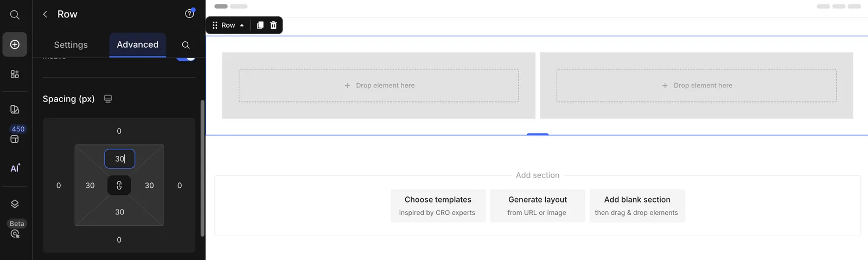Click the right padding value 30
The image size is (868, 260).
[149, 185]
